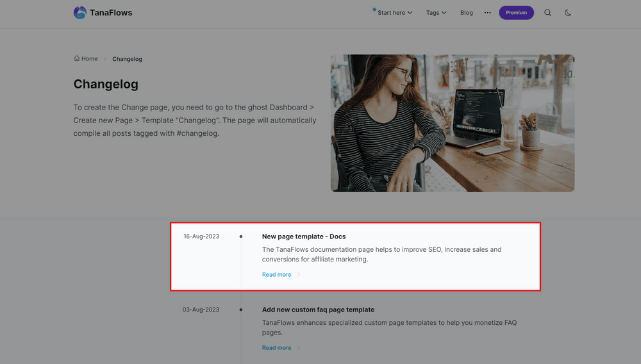Click arrow next to faq Read more
This screenshot has height=364, width=641.
coord(299,348)
